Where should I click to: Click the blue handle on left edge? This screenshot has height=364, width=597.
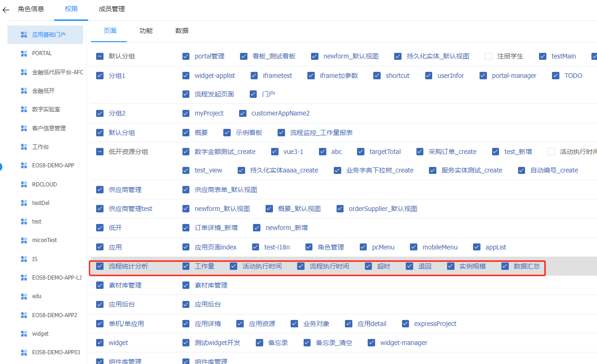tap(1, 166)
